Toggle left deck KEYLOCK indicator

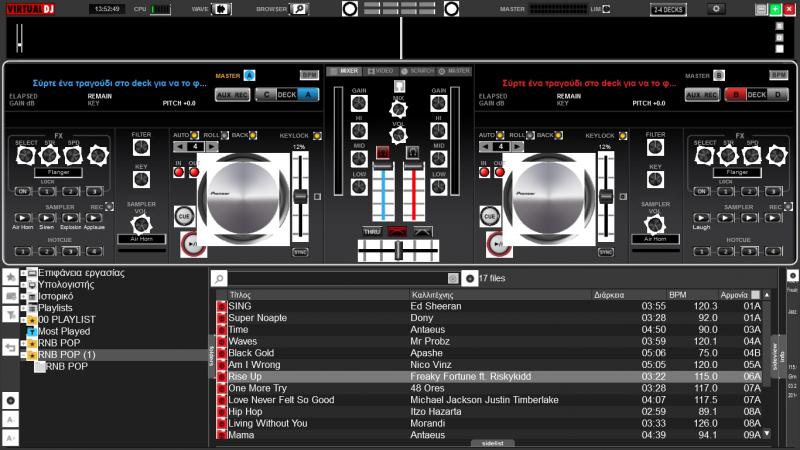point(317,135)
